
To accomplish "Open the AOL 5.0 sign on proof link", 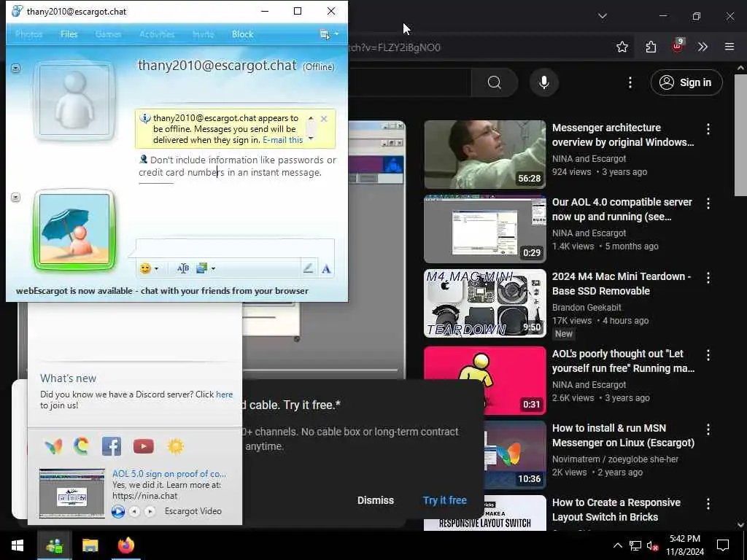I will tap(169, 474).
